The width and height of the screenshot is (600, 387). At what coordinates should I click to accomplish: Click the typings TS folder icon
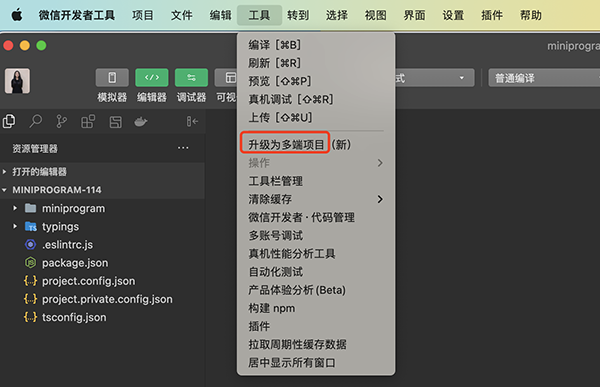[x=31, y=227]
